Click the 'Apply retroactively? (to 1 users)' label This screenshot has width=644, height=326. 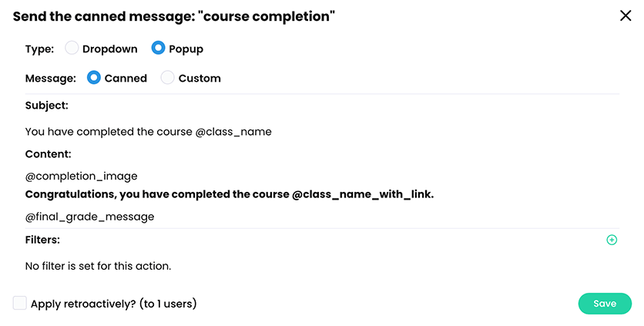[x=114, y=304]
